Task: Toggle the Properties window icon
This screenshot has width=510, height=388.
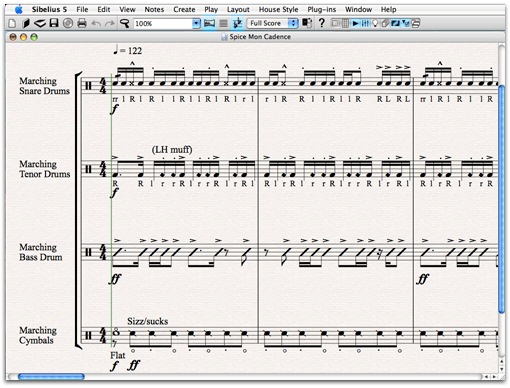Action: (x=416, y=23)
